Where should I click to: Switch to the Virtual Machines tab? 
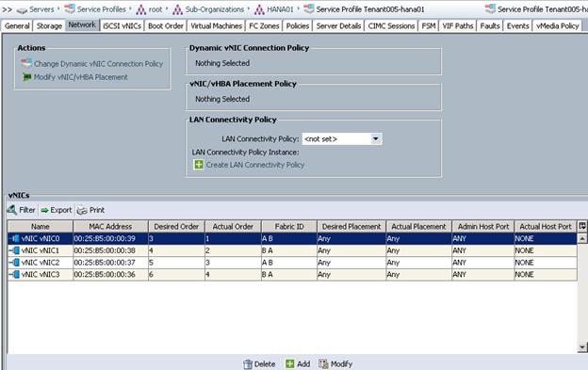point(217,25)
